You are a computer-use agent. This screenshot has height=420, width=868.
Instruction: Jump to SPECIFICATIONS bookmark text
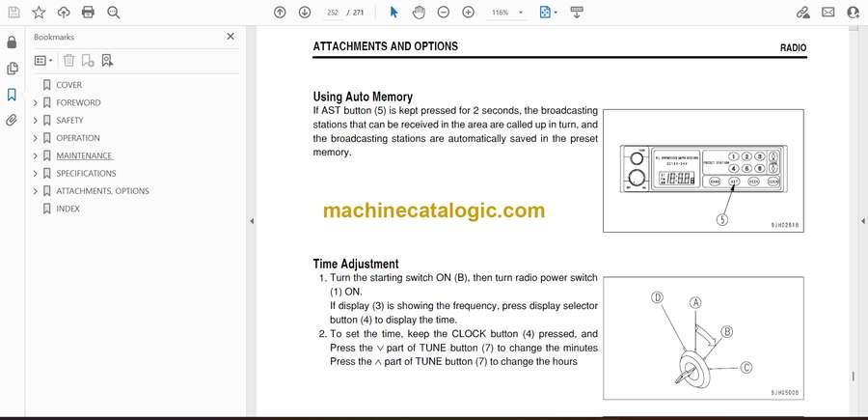click(86, 174)
